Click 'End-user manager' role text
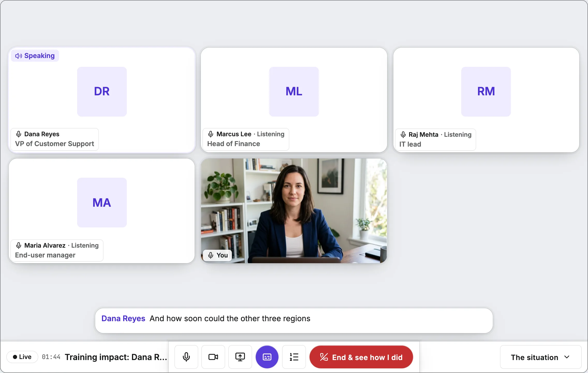This screenshot has height=373, width=588. tap(45, 255)
